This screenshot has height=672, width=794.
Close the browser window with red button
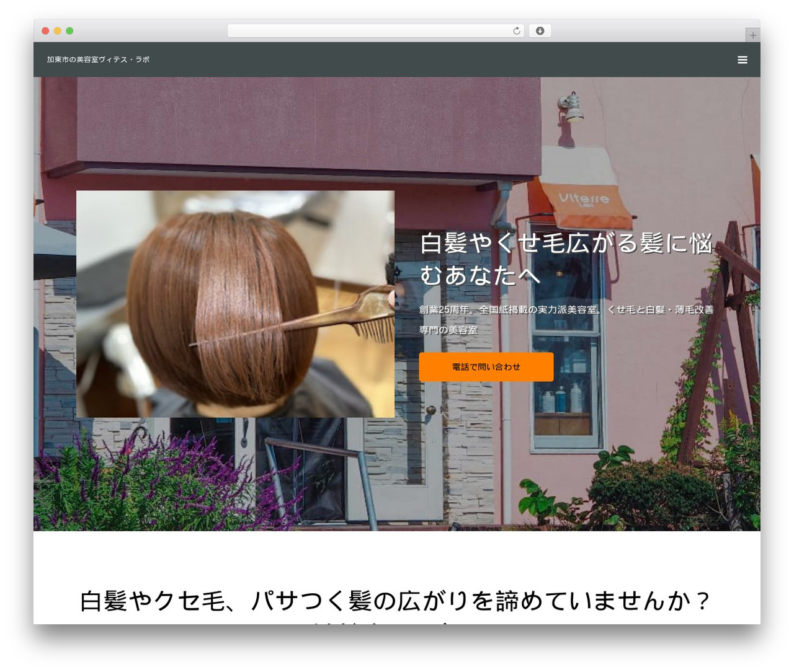click(x=45, y=31)
